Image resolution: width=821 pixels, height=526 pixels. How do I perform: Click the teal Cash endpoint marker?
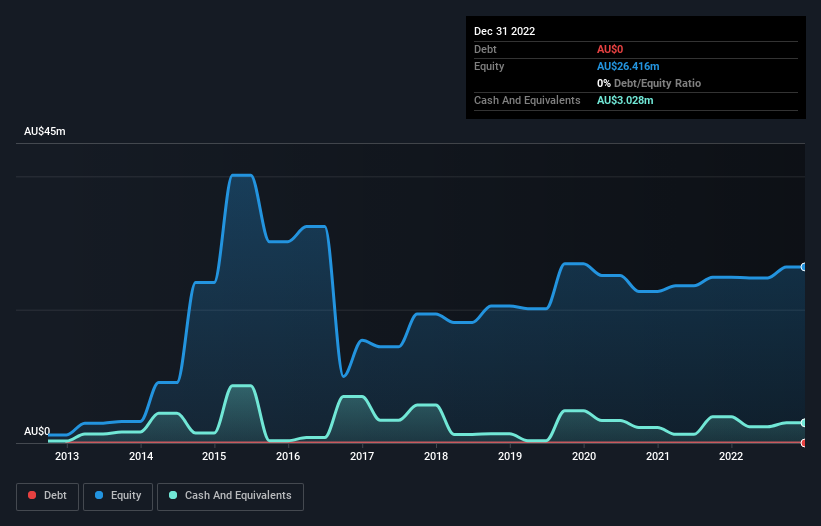coord(804,423)
